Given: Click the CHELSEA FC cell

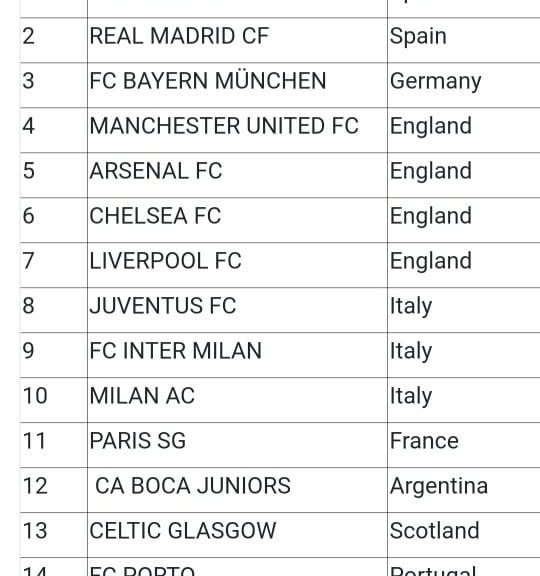Looking at the screenshot, I should 237,220.
